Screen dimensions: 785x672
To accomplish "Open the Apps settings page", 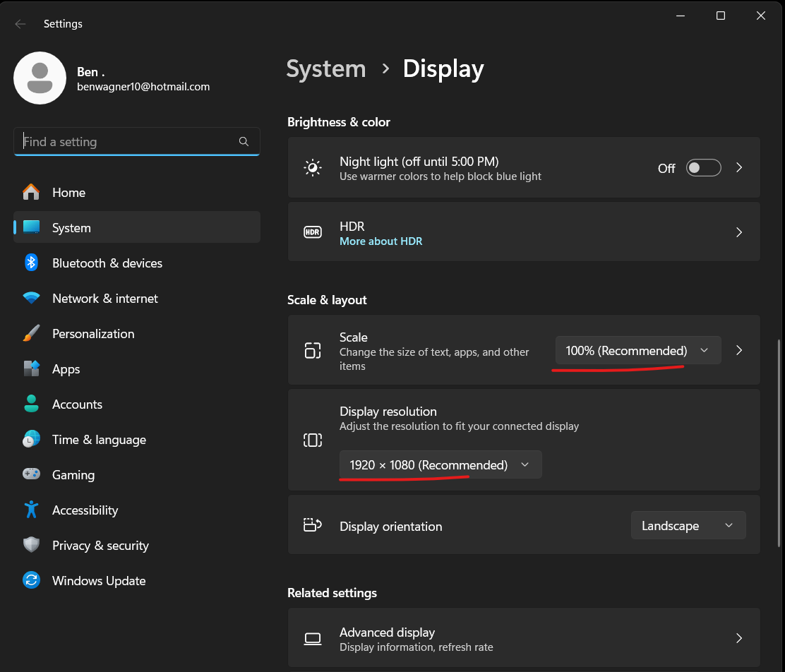I will point(137,368).
